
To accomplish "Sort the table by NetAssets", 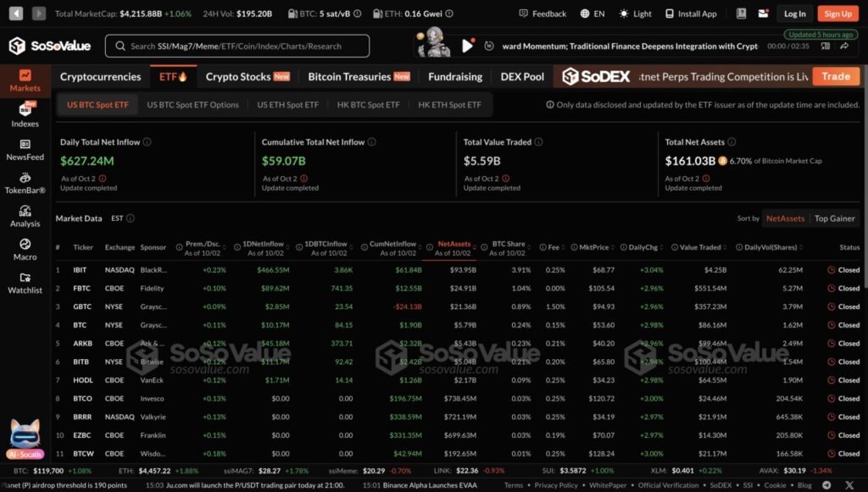I will (x=785, y=218).
